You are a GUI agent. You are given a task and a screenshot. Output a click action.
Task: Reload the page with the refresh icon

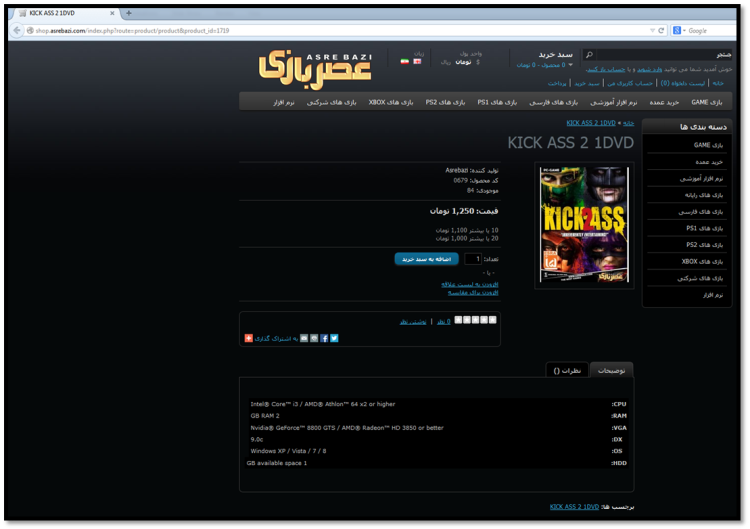click(x=662, y=31)
